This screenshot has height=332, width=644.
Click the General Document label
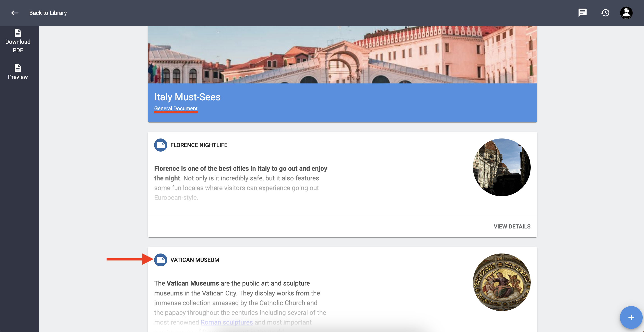176,108
